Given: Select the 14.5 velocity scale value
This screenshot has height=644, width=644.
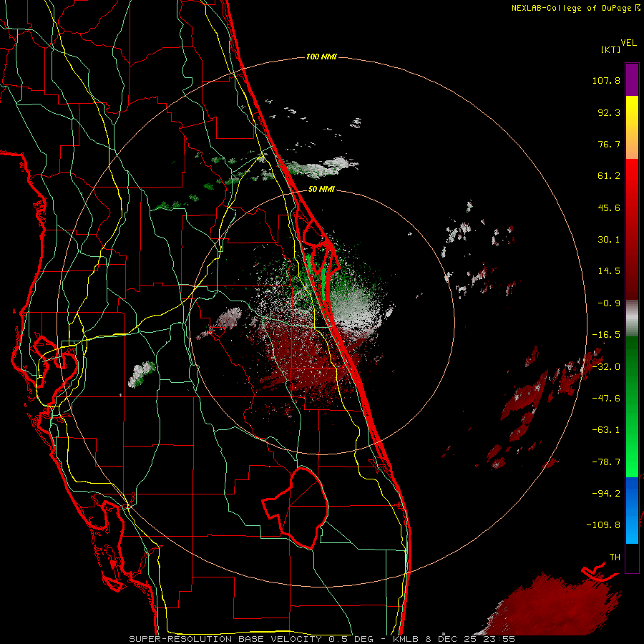Looking at the screenshot, I should (609, 271).
